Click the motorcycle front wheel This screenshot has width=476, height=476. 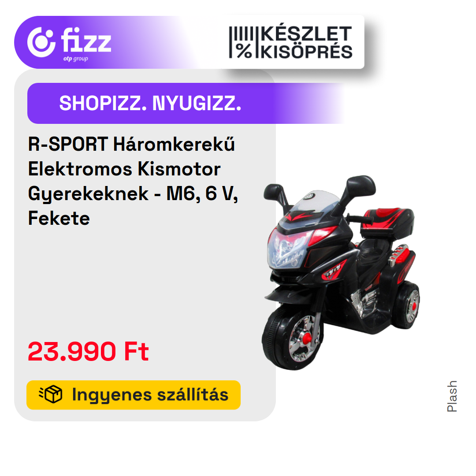(x=292, y=338)
